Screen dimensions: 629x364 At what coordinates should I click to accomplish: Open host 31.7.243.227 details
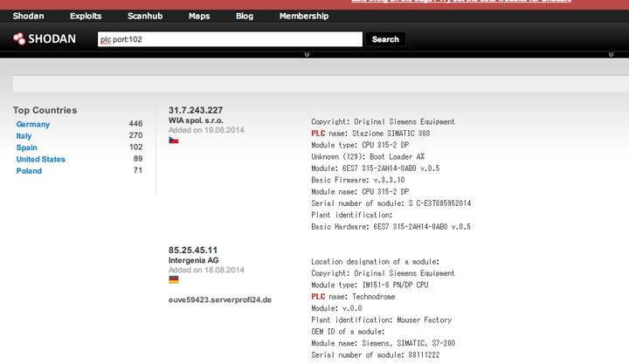point(196,110)
